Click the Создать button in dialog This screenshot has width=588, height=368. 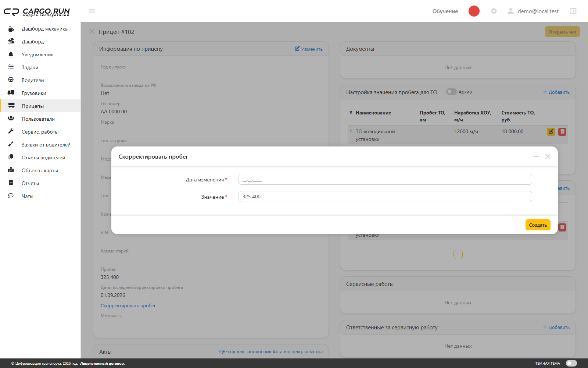pos(538,225)
